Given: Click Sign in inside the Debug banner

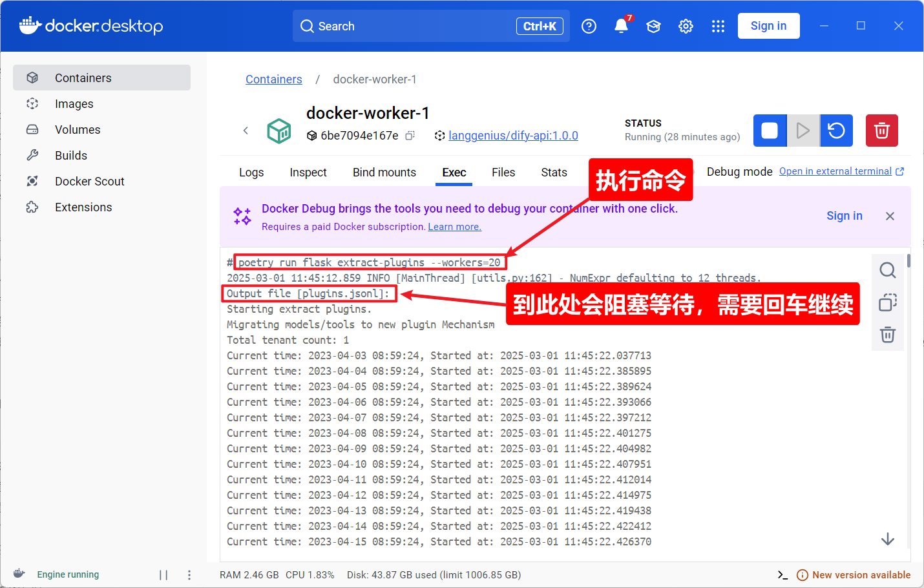Looking at the screenshot, I should click(x=845, y=216).
